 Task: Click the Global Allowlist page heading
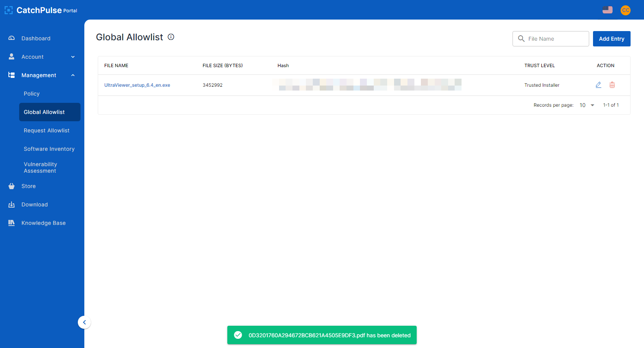pos(130,37)
